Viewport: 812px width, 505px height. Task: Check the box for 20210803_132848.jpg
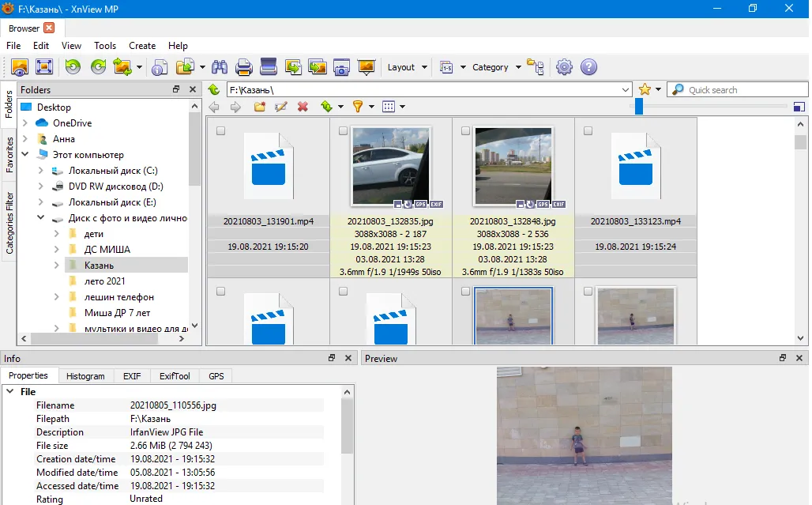click(x=465, y=131)
